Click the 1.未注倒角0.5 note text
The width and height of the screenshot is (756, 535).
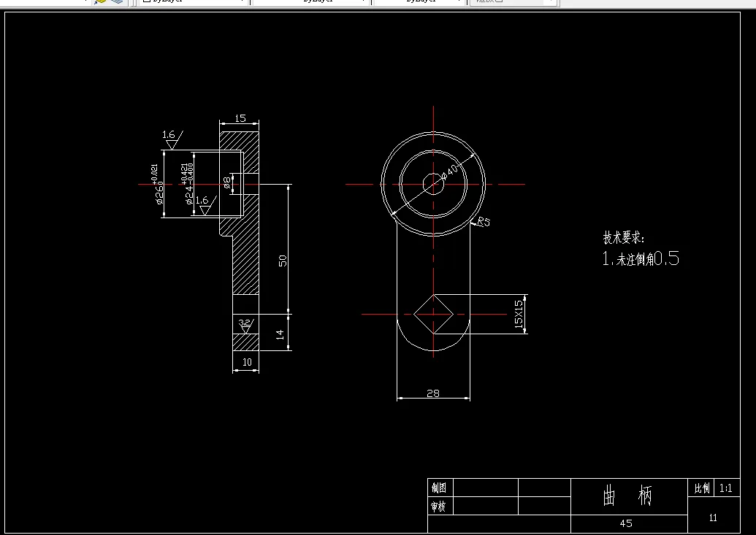(641, 259)
